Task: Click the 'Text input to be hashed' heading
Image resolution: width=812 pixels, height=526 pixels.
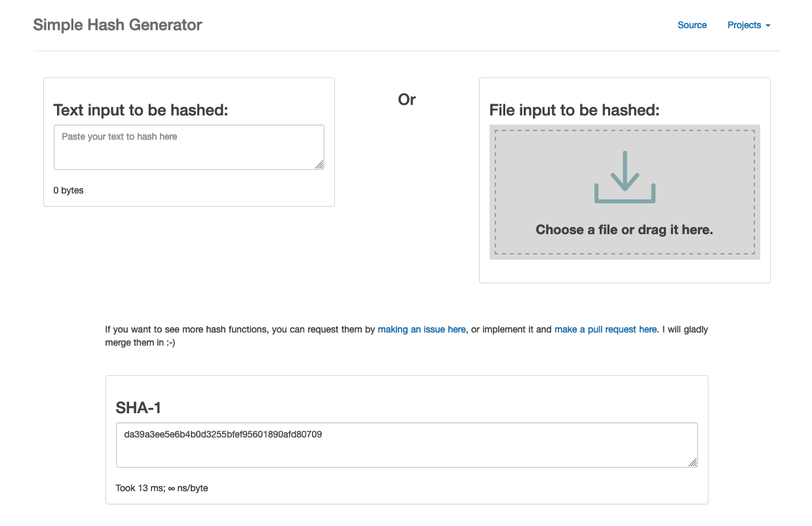Action: click(x=141, y=110)
